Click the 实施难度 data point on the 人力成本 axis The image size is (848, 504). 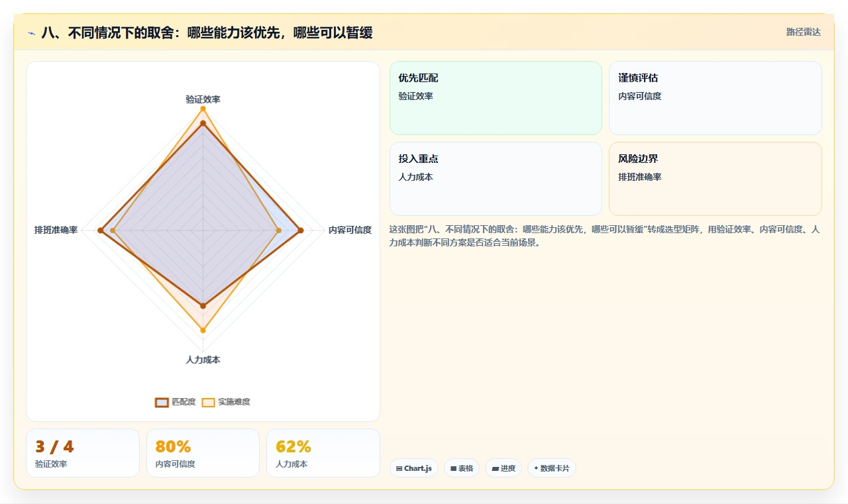pyautogui.click(x=203, y=330)
